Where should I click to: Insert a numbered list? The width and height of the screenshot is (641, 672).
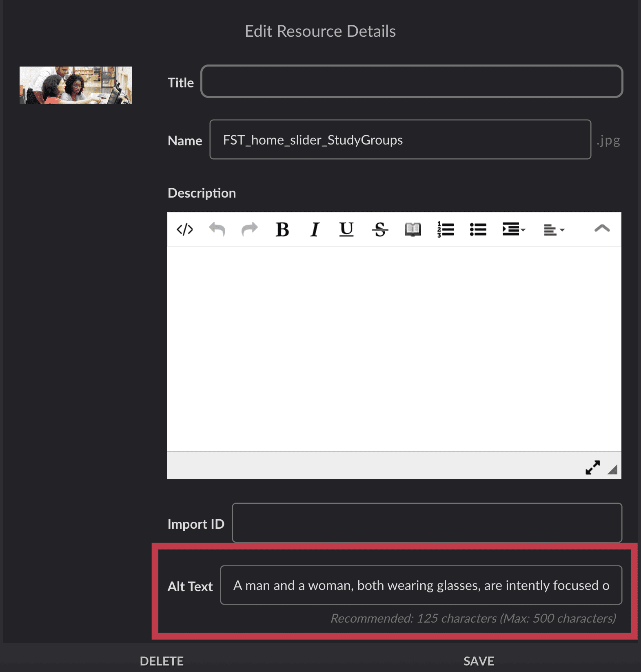tap(445, 229)
